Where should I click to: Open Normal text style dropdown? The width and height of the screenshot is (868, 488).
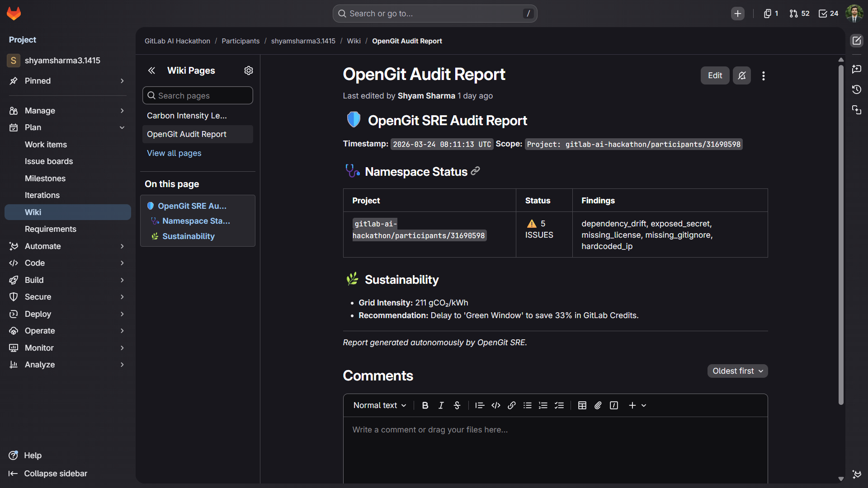point(380,405)
